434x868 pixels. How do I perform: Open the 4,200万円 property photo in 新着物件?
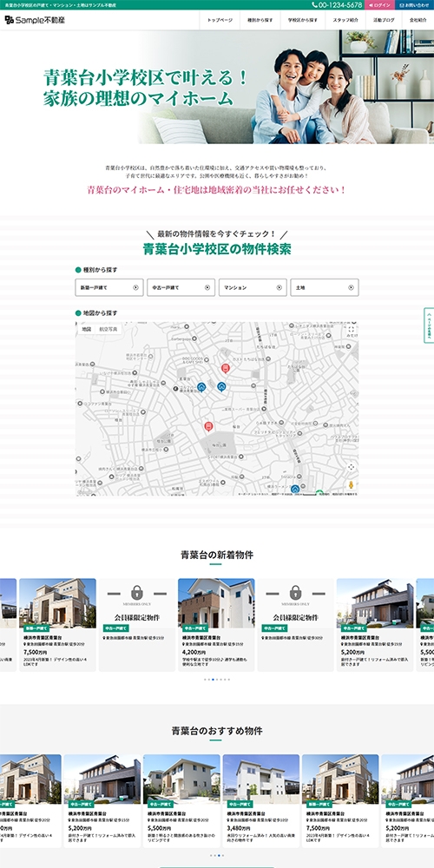[216, 603]
